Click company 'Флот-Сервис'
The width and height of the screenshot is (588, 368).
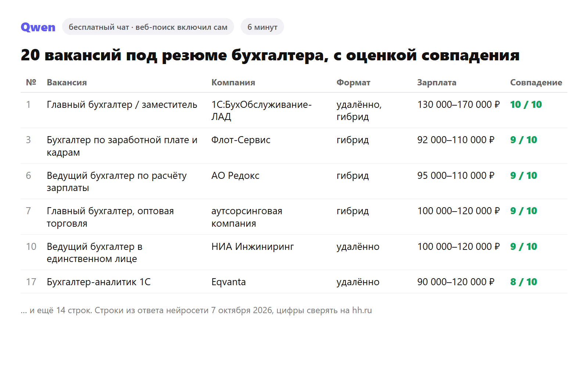point(241,140)
